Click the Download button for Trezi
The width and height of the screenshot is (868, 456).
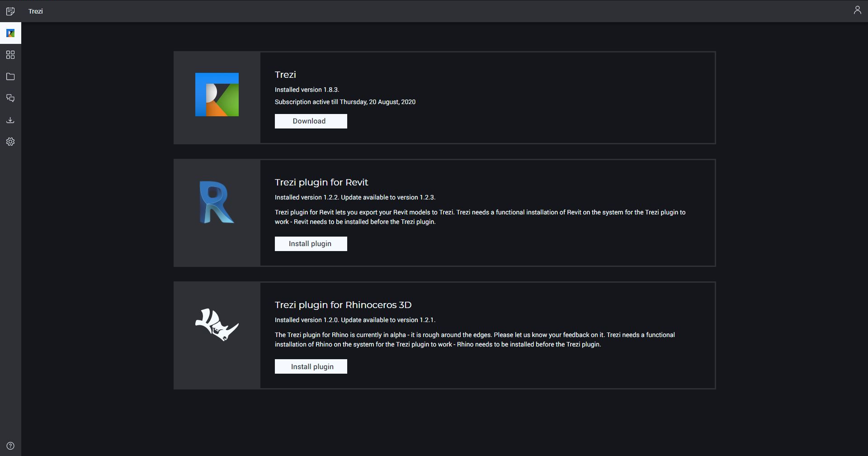click(311, 121)
